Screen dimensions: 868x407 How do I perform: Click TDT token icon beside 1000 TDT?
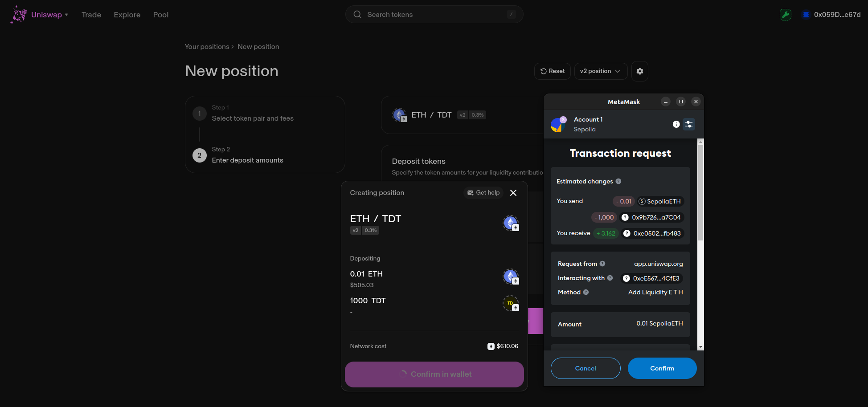tap(511, 303)
